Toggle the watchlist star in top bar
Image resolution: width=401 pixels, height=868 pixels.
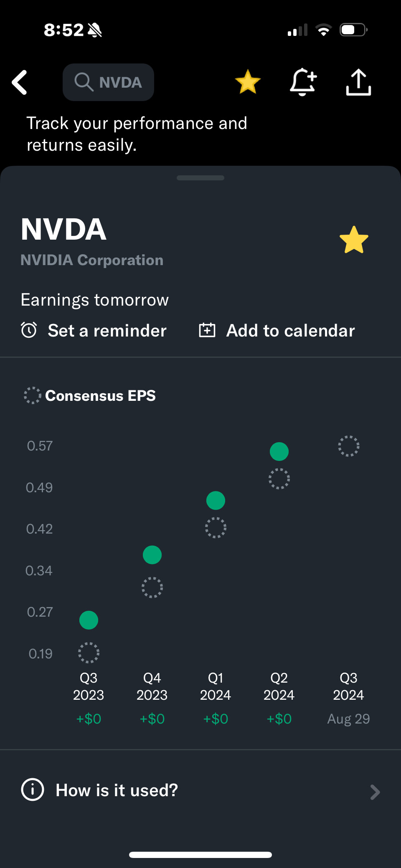pos(248,82)
